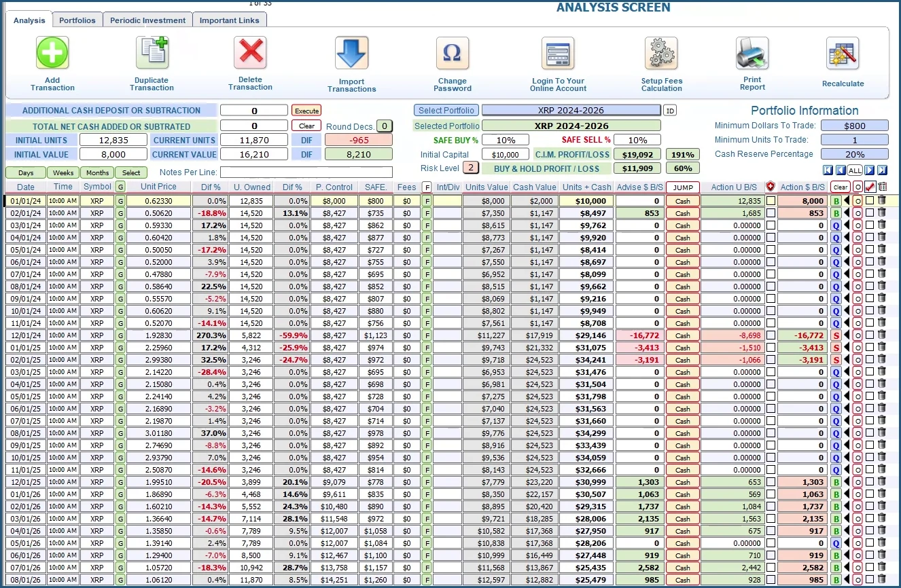Click the Months view button
The width and height of the screenshot is (901, 588).
click(97, 172)
